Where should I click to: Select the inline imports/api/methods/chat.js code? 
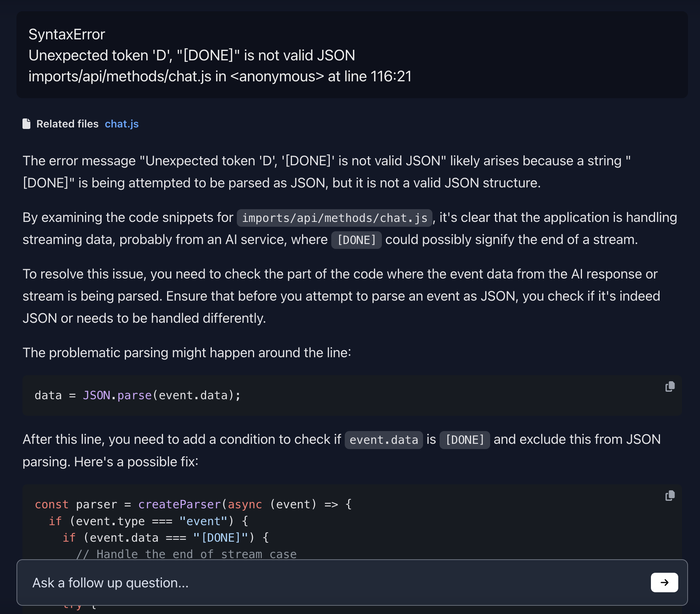(x=334, y=218)
